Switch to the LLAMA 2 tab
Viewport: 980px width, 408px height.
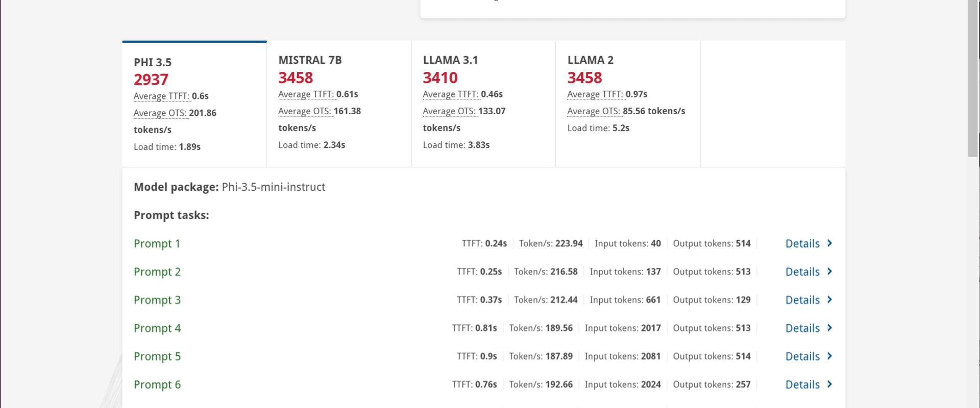click(x=628, y=104)
